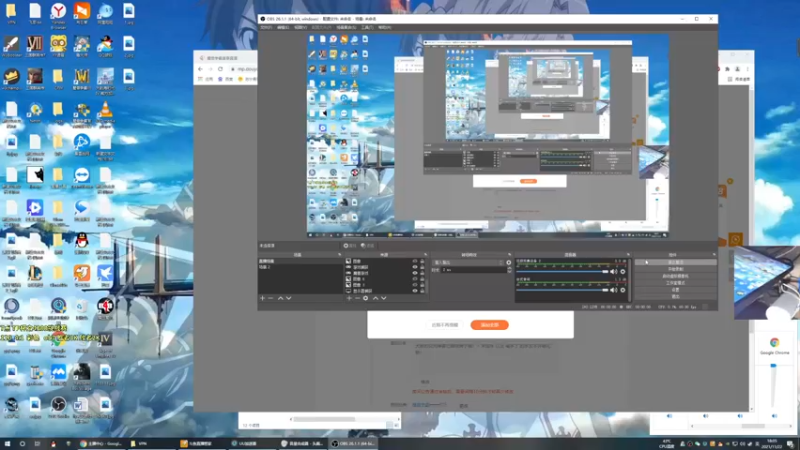Open settings gear of first mixer channel
This screenshot has width=800, height=450.
pos(622,271)
